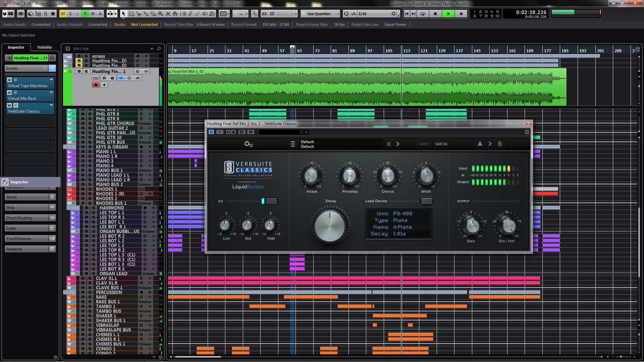The height and width of the screenshot is (362, 644).
Task: Switch to the Visibility tab
Action: point(45,47)
